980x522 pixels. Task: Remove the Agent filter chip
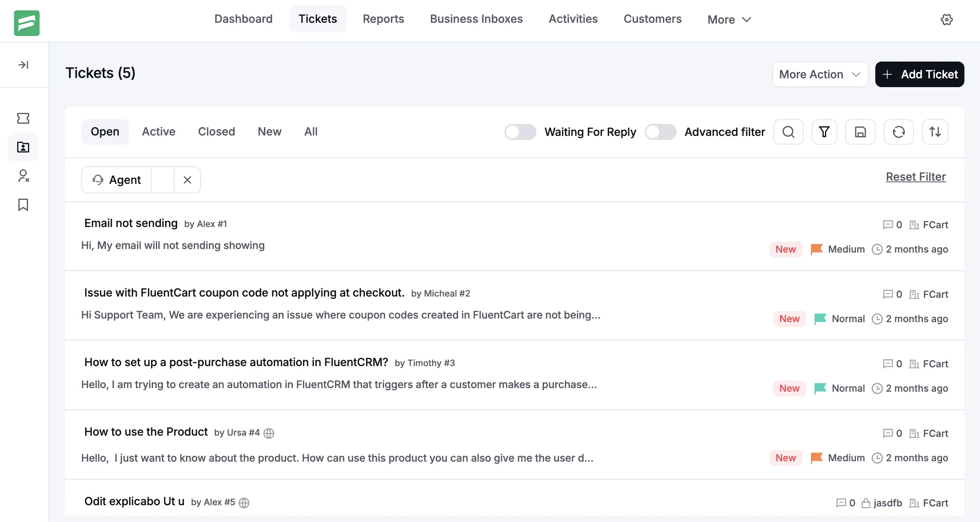(x=187, y=179)
